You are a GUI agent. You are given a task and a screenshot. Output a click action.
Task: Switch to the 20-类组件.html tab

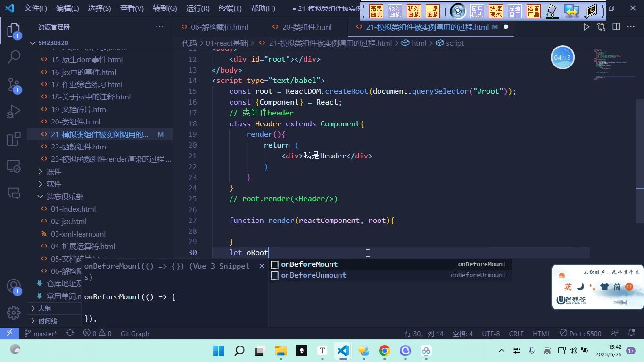pyautogui.click(x=307, y=27)
